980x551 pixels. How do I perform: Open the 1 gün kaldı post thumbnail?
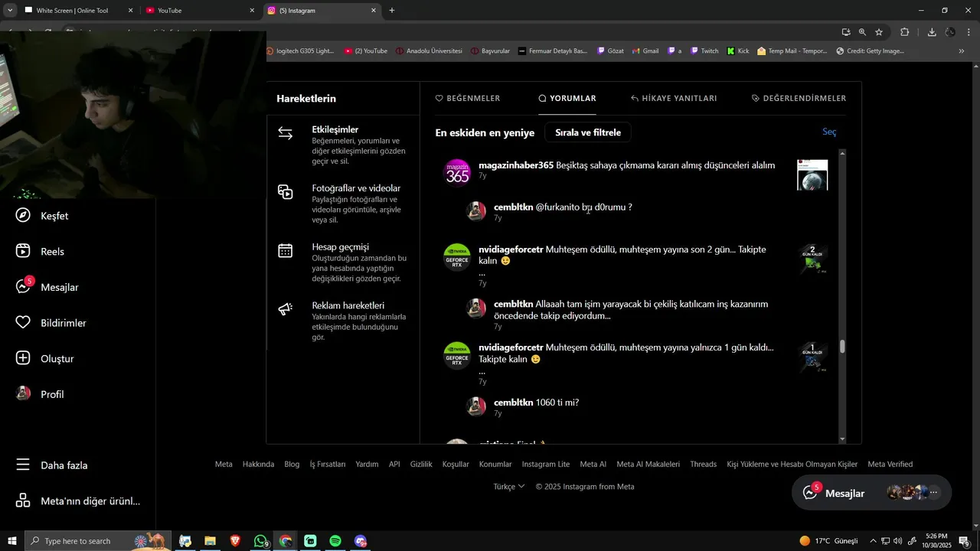click(x=812, y=357)
